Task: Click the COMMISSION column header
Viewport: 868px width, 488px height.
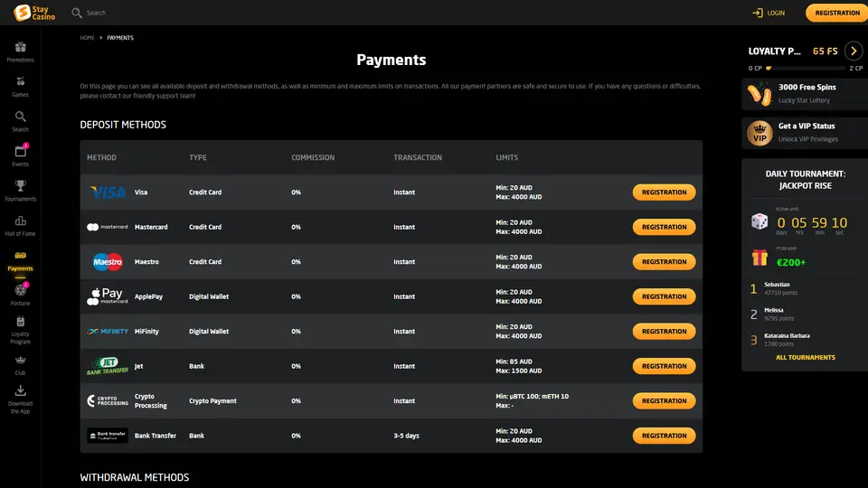Action: (x=313, y=157)
